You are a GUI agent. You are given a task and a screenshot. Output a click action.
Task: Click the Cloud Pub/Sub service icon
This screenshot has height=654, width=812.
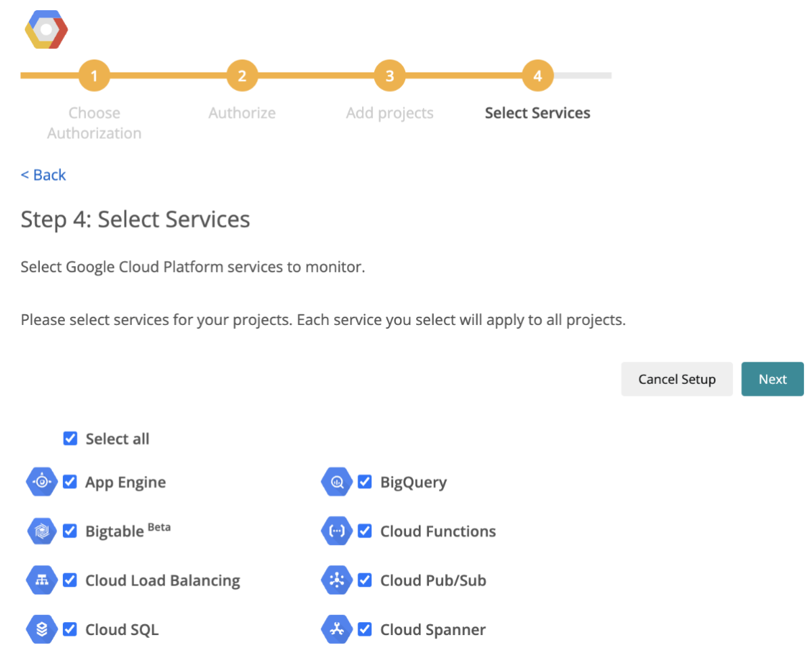point(337,580)
